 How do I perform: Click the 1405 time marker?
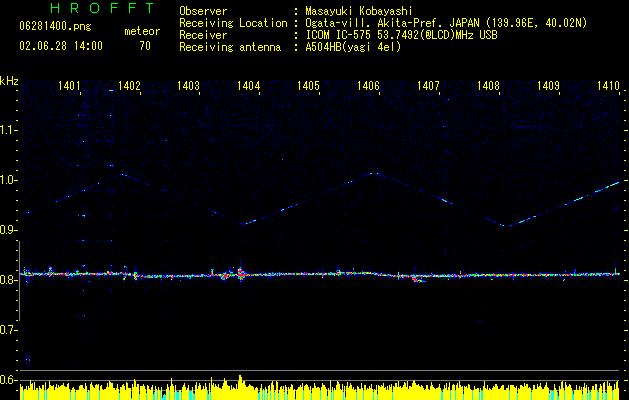point(308,86)
